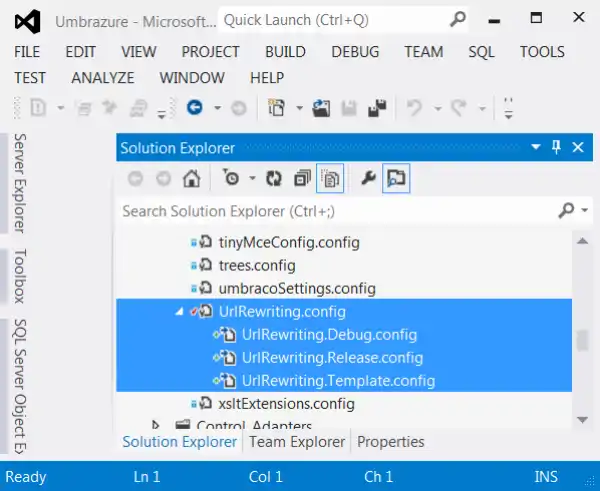Open the WINDOW menu
This screenshot has height=491, width=600.
coord(192,78)
